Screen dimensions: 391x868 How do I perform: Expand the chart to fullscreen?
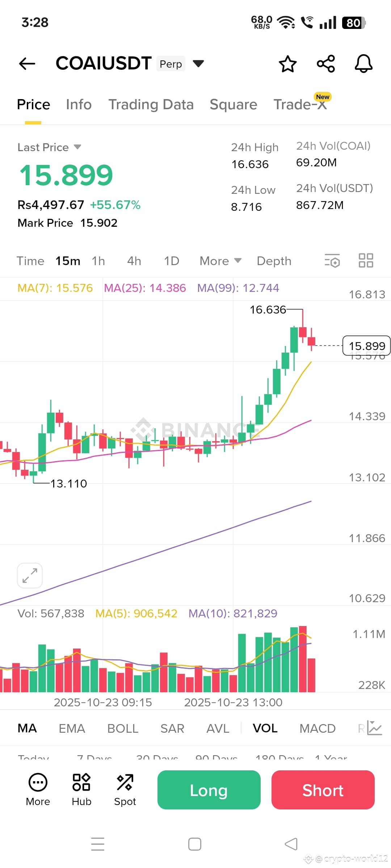30,575
